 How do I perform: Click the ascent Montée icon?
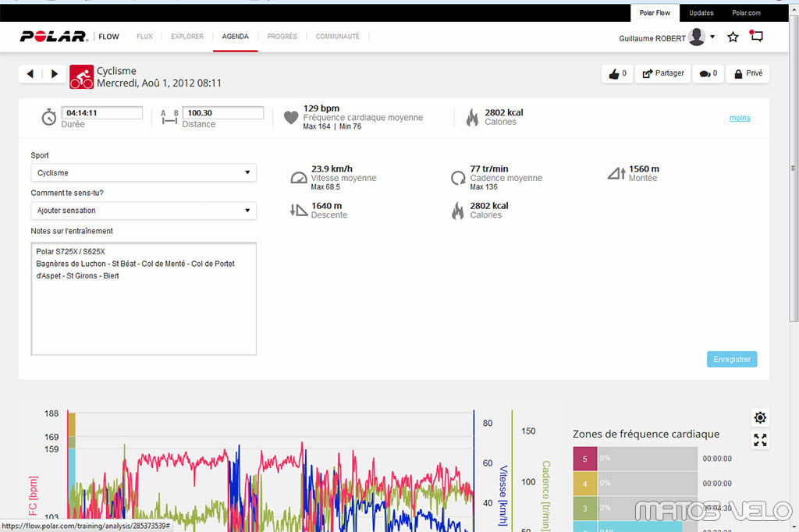point(616,173)
